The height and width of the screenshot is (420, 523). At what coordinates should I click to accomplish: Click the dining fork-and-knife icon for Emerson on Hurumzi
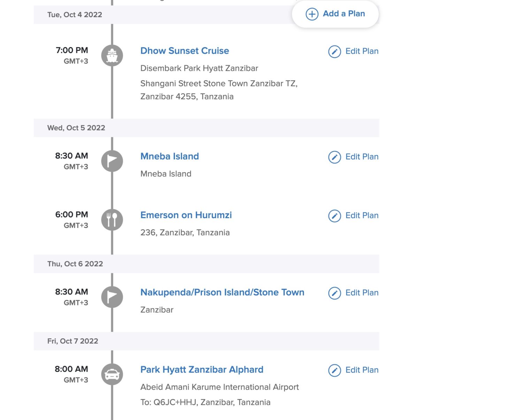point(112,219)
